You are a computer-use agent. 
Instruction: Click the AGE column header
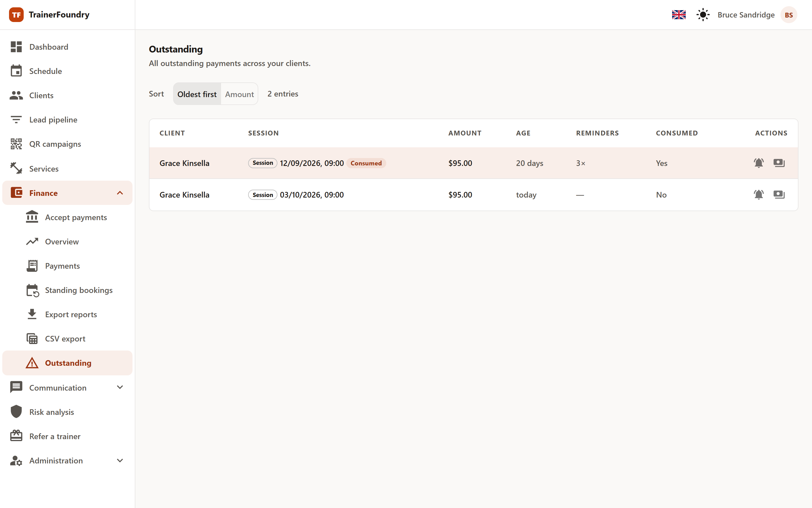(x=523, y=133)
